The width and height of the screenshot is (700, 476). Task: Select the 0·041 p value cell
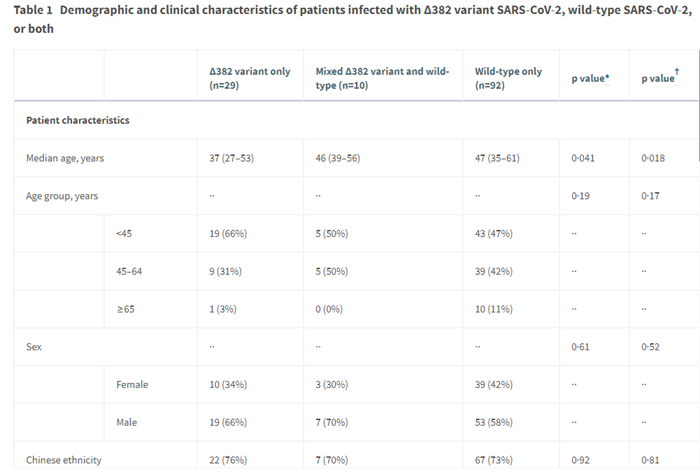[581, 158]
